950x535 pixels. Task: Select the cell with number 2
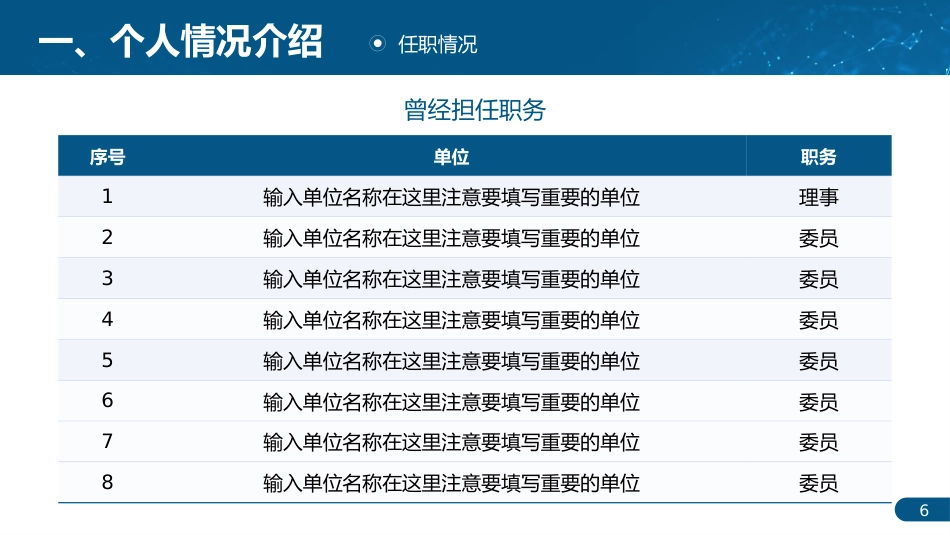(107, 238)
